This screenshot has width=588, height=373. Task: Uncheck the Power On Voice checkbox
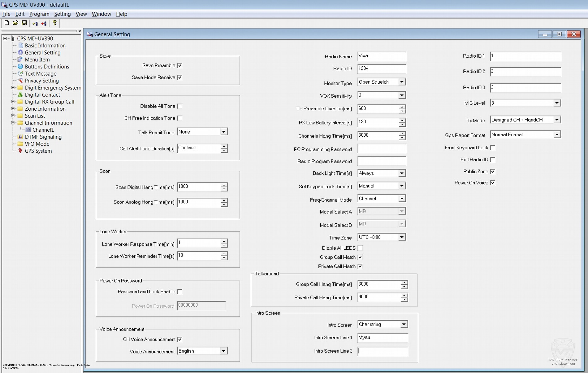[x=493, y=183]
